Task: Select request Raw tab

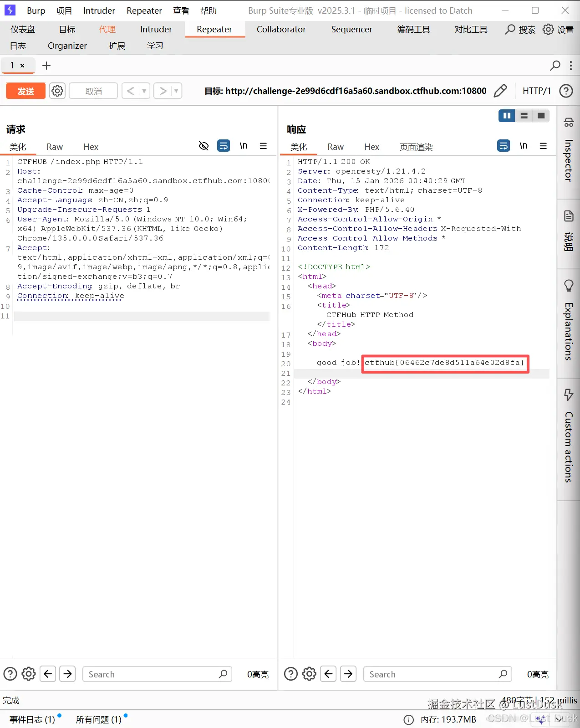Action: point(55,147)
